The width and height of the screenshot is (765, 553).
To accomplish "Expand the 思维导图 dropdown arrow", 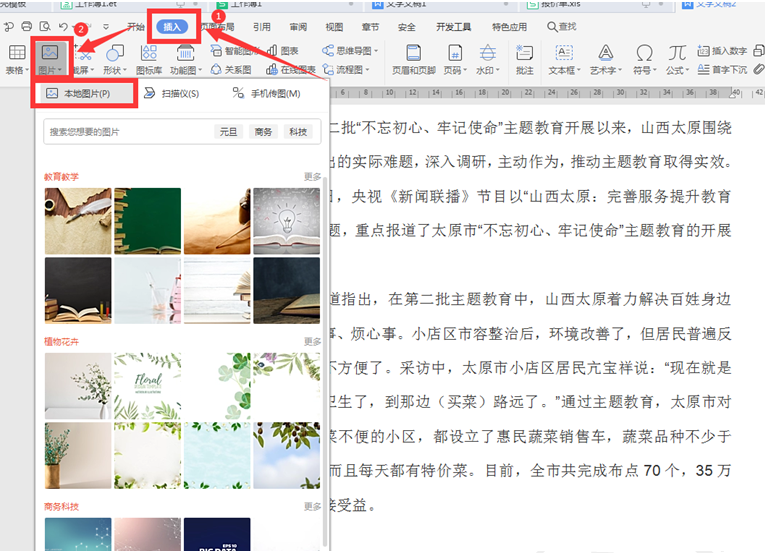I will pos(376,51).
